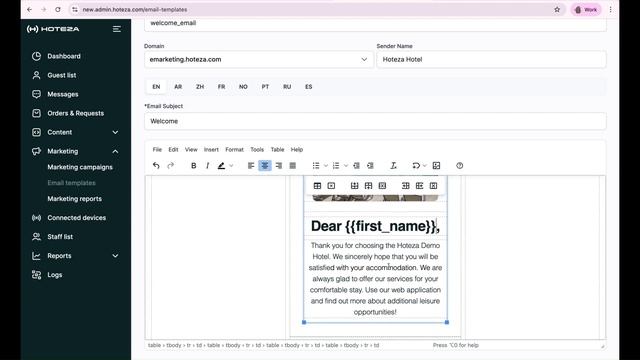Apply the text color marker
Image resolution: width=640 pixels, height=360 pixels.
point(221,166)
